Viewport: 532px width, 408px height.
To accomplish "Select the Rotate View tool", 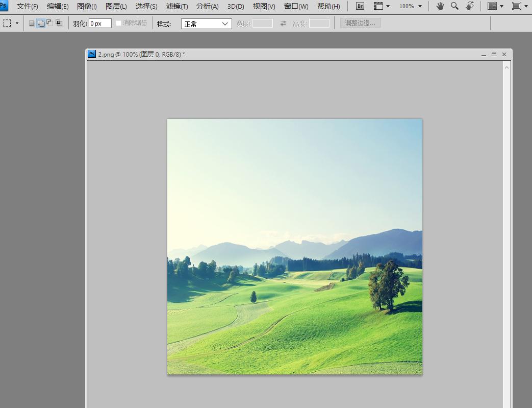I will 470,6.
